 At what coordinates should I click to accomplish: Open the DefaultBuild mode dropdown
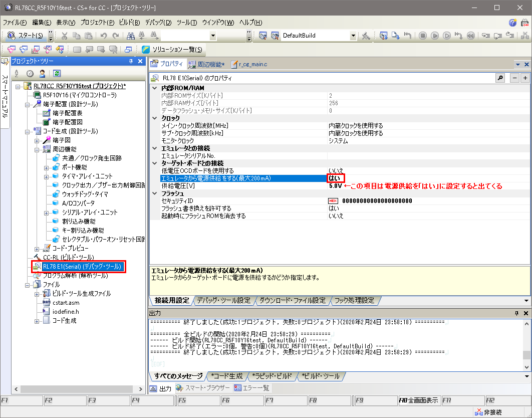(353, 36)
